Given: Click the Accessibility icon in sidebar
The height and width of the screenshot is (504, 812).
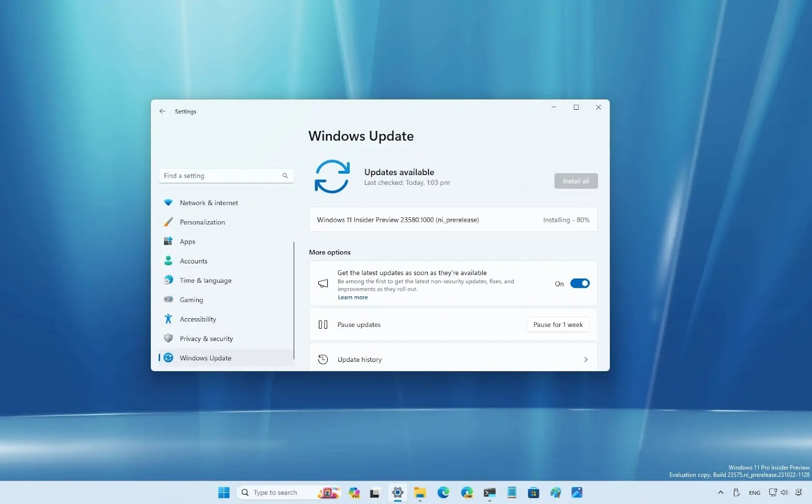Looking at the screenshot, I should (x=168, y=319).
